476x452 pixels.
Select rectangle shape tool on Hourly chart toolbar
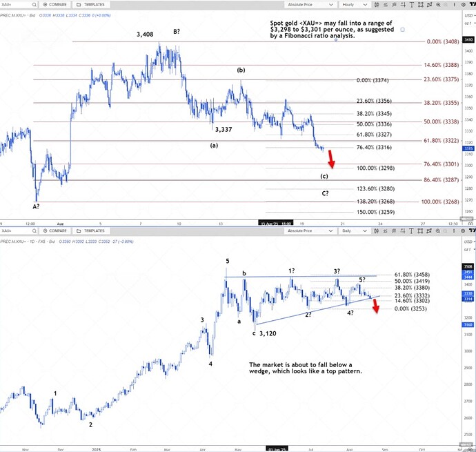point(420,5)
